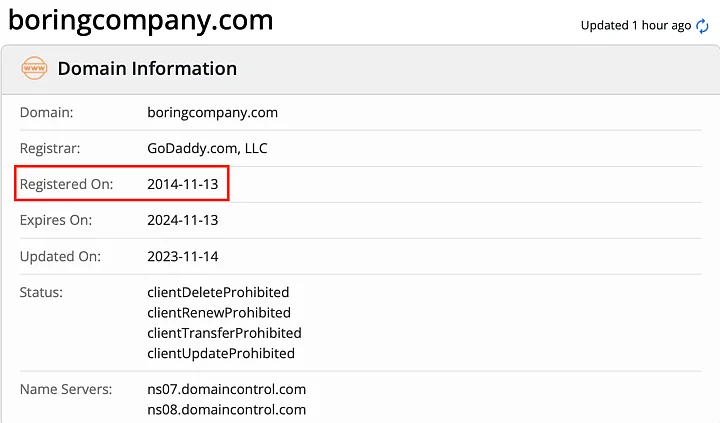
Task: Click the GoDaddy.com, LLC registrar name
Action: tap(207, 149)
